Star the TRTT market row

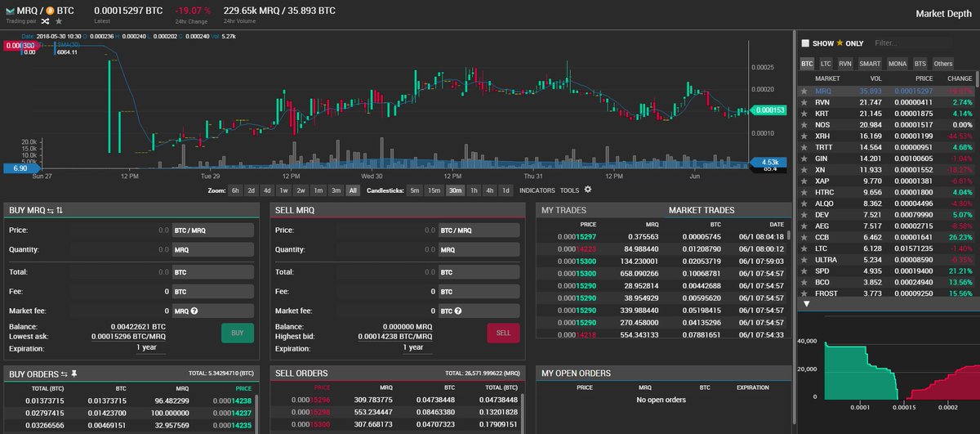click(804, 146)
